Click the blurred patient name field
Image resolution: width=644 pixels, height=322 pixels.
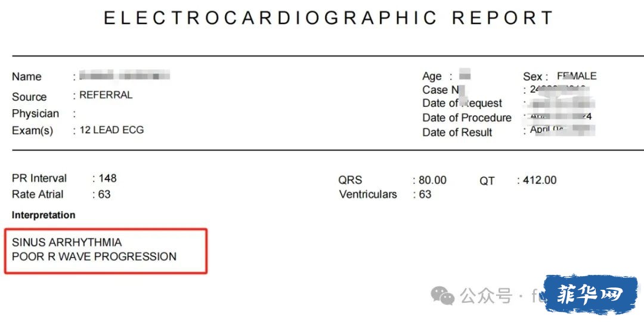[x=124, y=76]
